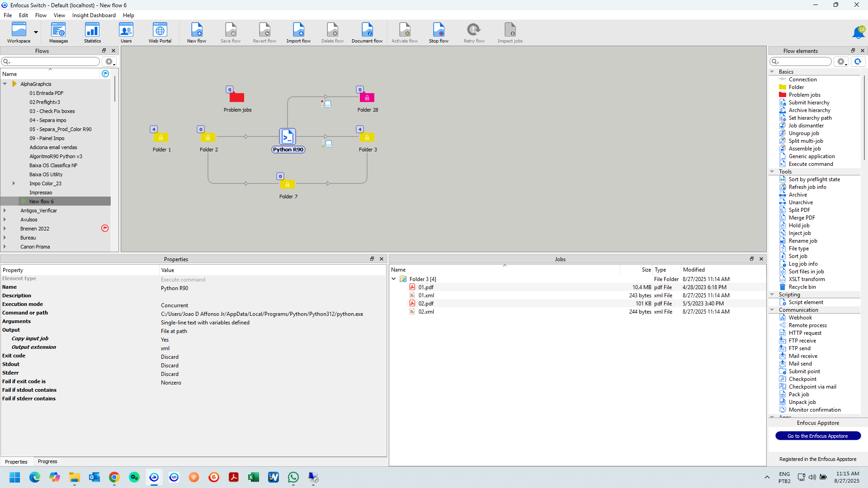Open Flow elements search settings gear
Image resolution: width=868 pixels, height=488 pixels.
841,61
